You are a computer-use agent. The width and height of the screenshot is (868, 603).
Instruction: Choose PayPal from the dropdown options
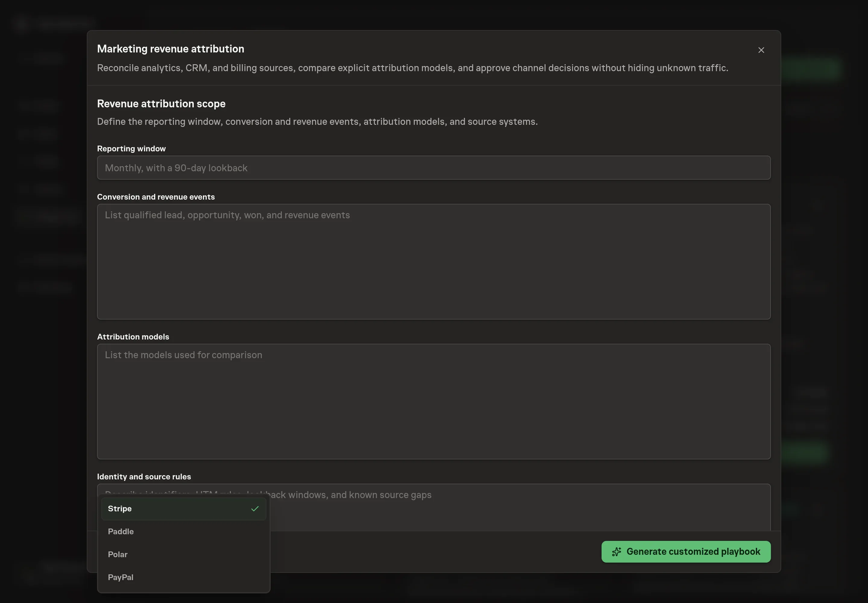pyautogui.click(x=184, y=577)
